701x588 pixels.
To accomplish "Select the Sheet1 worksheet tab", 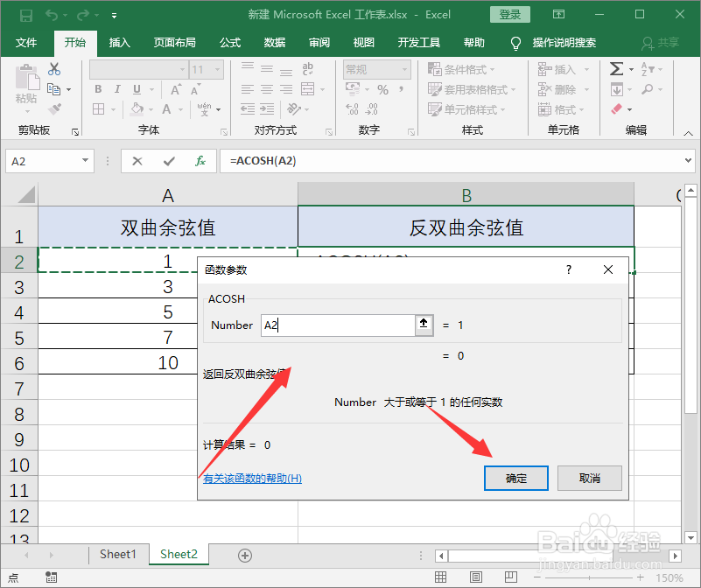I will 117,554.
